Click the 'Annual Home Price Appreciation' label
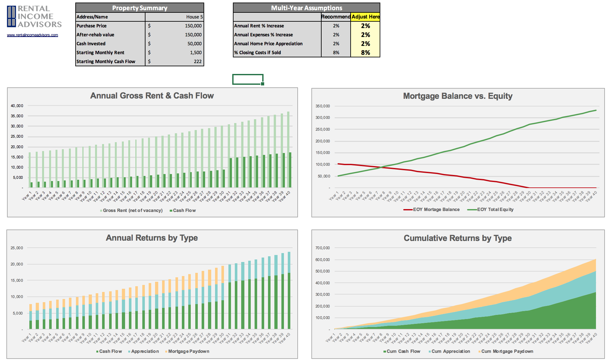 pos(268,44)
